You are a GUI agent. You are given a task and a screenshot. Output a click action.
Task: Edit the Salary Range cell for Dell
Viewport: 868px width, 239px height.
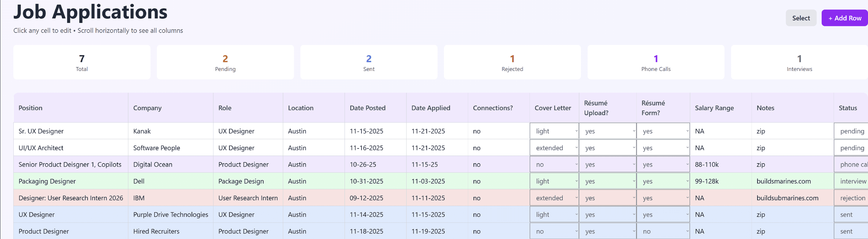(707, 181)
